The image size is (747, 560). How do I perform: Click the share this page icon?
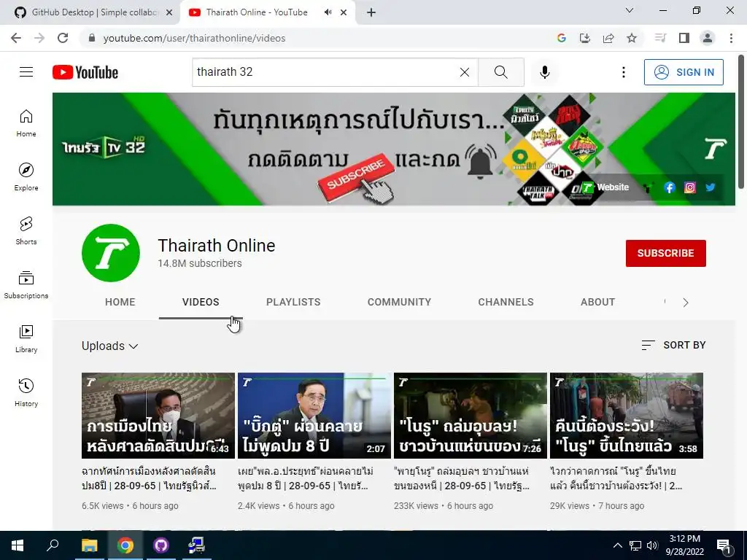[x=608, y=38]
